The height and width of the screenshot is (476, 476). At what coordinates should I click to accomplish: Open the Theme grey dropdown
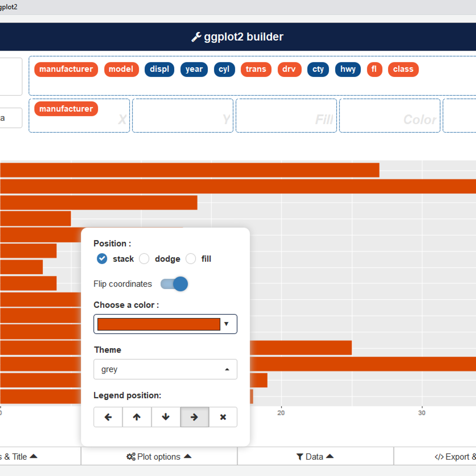[165, 369]
